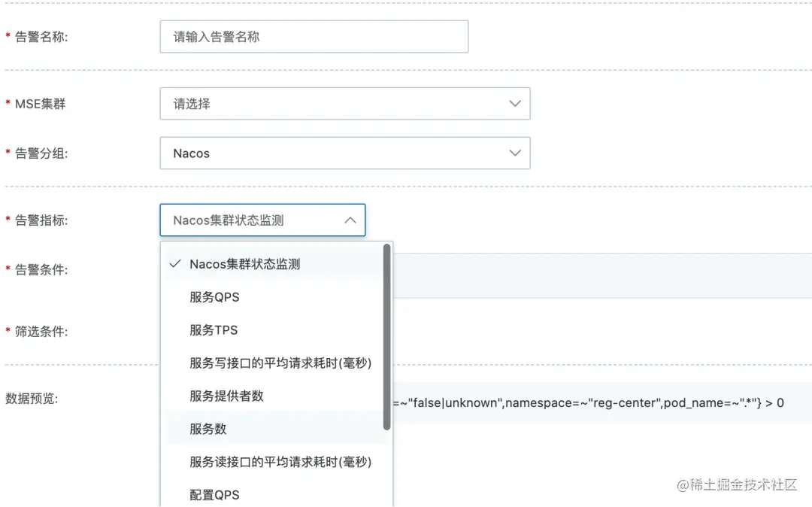Click the MSE集群 dropdown chevron arrow

coord(515,104)
